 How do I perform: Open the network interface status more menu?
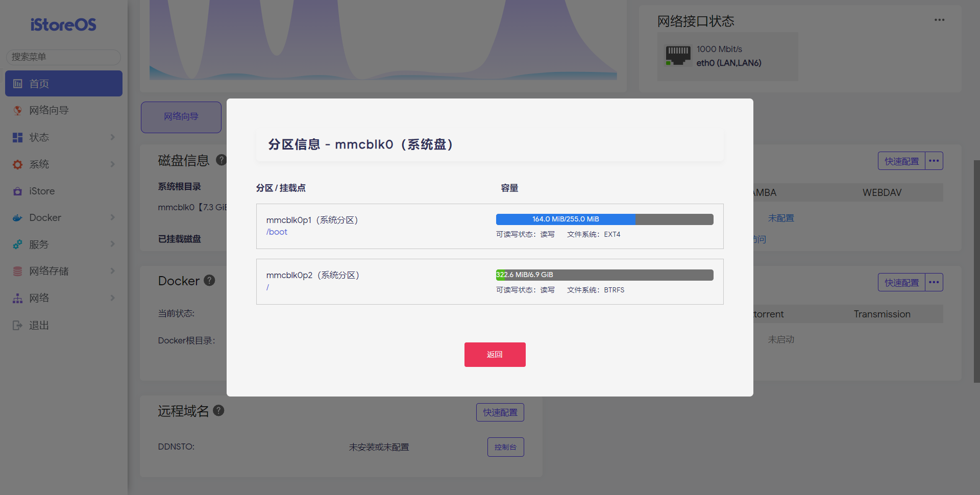(939, 20)
